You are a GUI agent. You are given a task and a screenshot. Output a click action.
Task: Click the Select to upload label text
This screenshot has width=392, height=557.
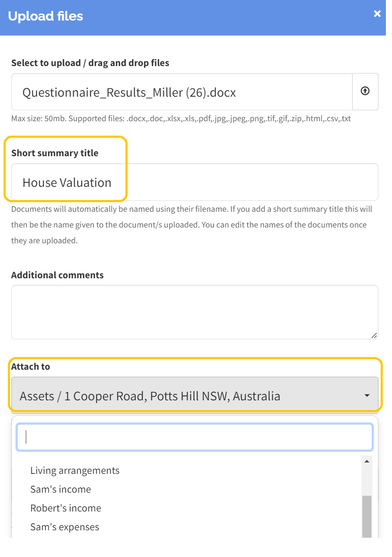pyautogui.click(x=90, y=63)
